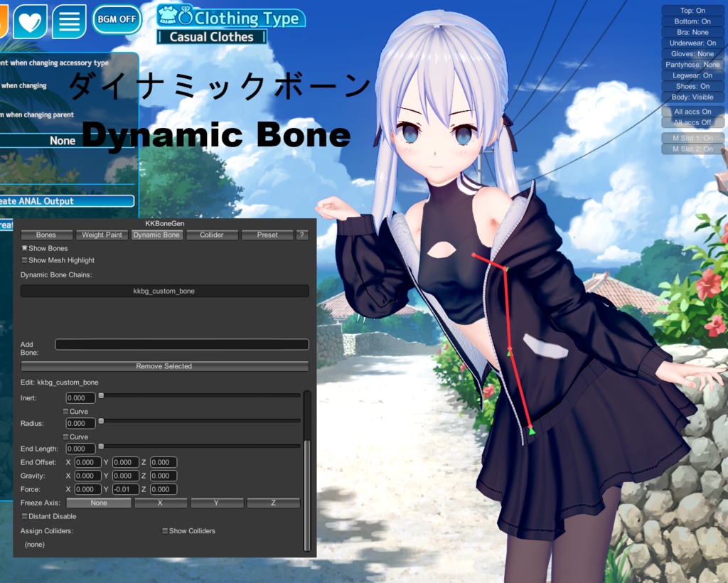Open the Casual Clothes clothing type selector
Image resolution: width=728 pixels, height=583 pixels.
pyautogui.click(x=212, y=37)
